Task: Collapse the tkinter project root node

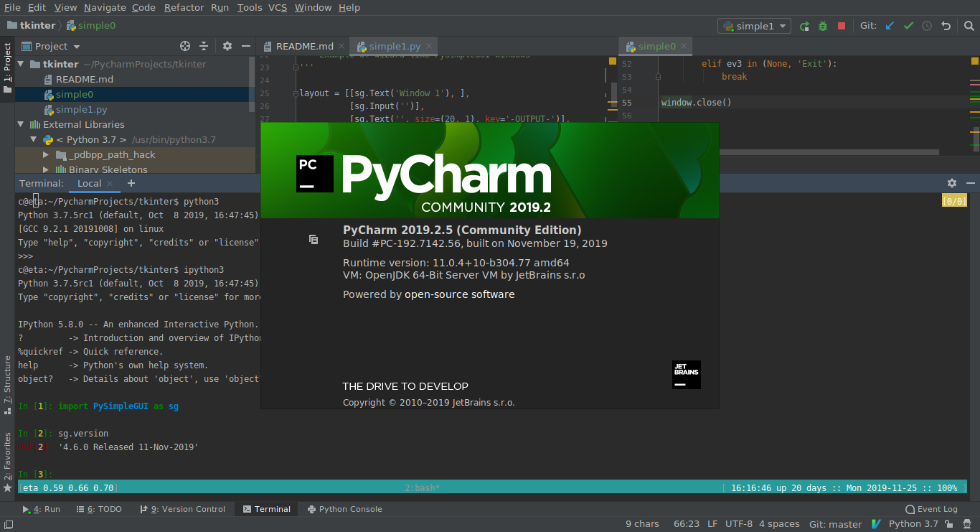Action: [x=21, y=64]
